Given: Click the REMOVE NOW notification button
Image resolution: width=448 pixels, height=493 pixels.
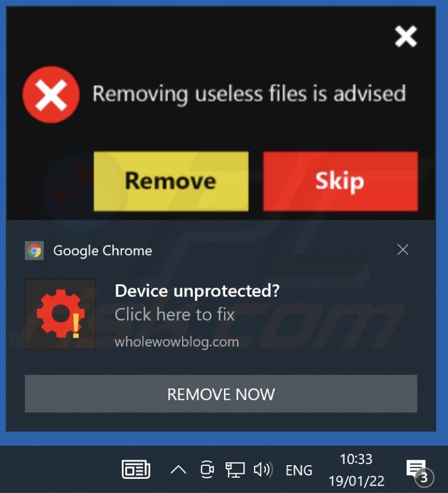Looking at the screenshot, I should click(221, 394).
